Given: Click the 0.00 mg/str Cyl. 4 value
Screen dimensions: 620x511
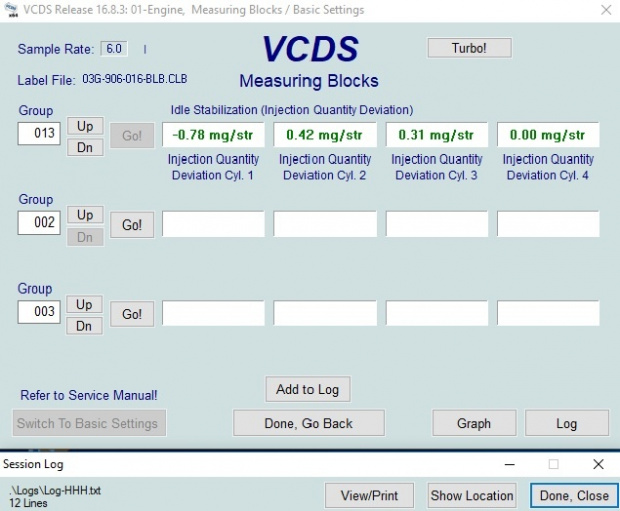Looking at the screenshot, I should [548, 135].
